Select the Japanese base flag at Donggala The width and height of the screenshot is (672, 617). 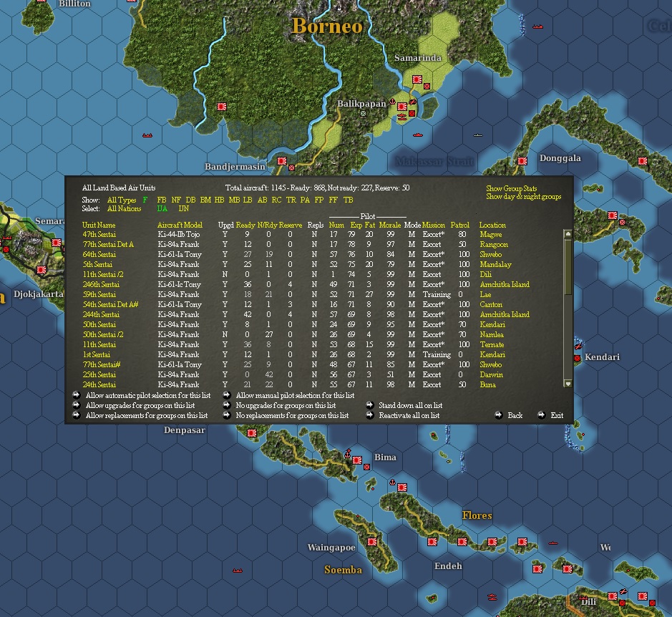click(x=522, y=161)
